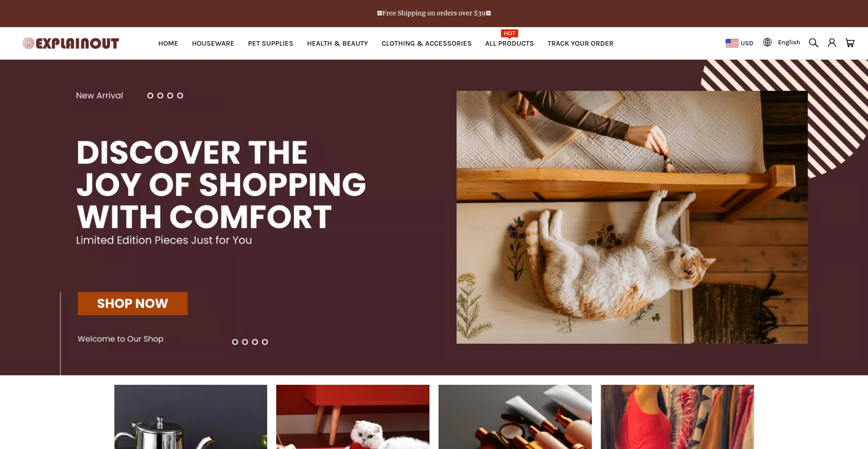Open the search magnifier icon
This screenshot has height=449, width=868.
click(x=813, y=43)
